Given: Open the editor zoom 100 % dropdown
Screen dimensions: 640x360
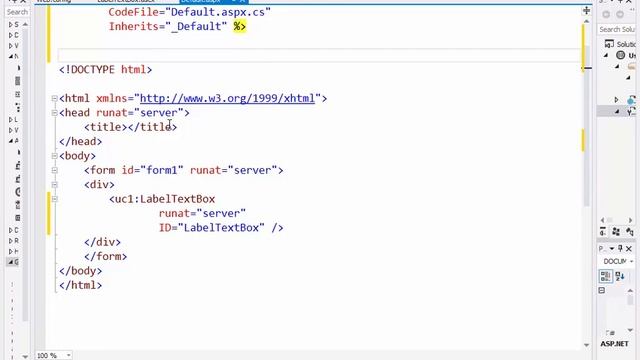Looking at the screenshot, I should point(68,356).
